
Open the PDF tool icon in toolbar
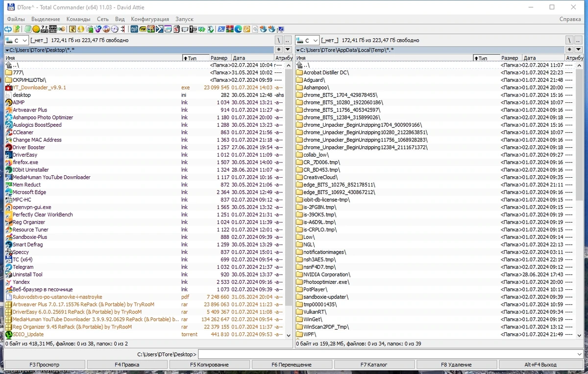(143, 29)
